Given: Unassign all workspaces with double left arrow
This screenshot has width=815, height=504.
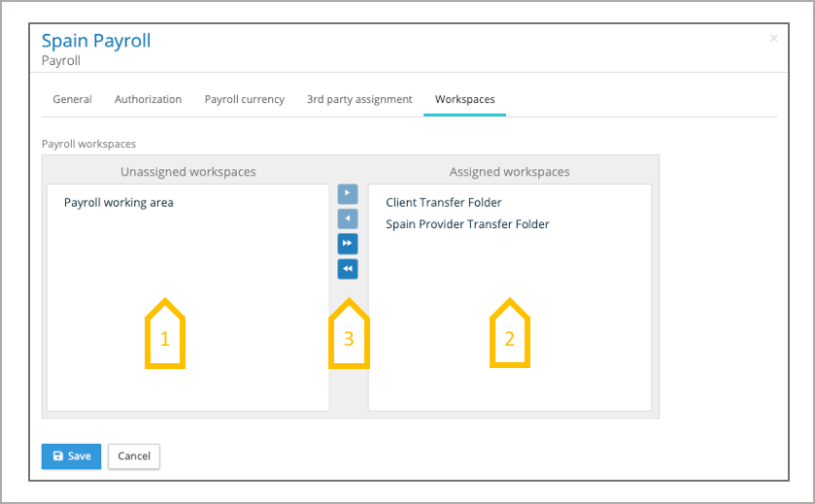Looking at the screenshot, I should tap(348, 269).
